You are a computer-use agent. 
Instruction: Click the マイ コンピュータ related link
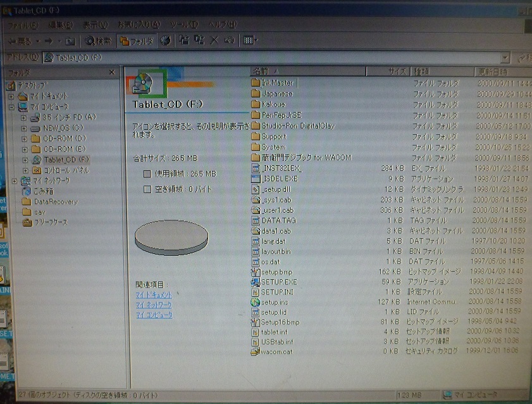pos(154,315)
